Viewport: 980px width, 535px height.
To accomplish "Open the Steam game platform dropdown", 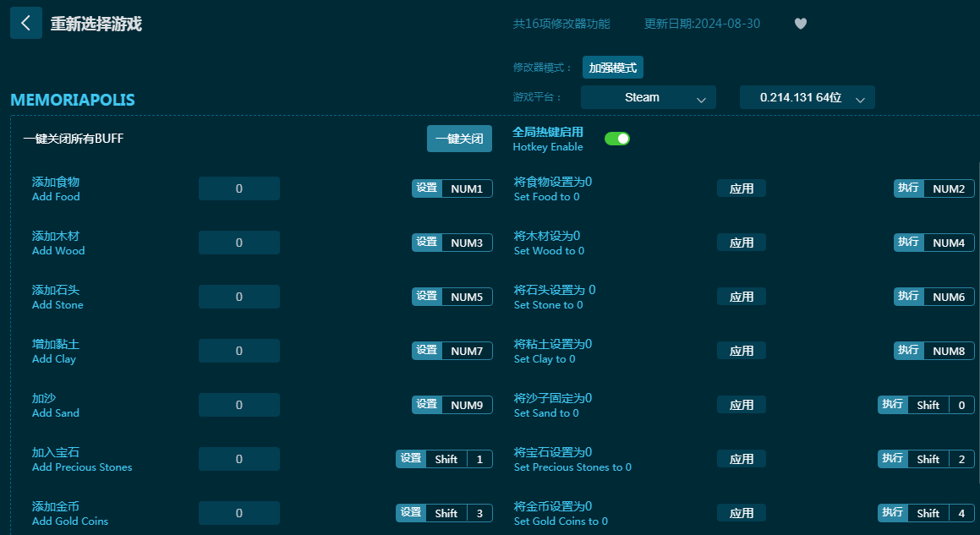I will point(648,97).
